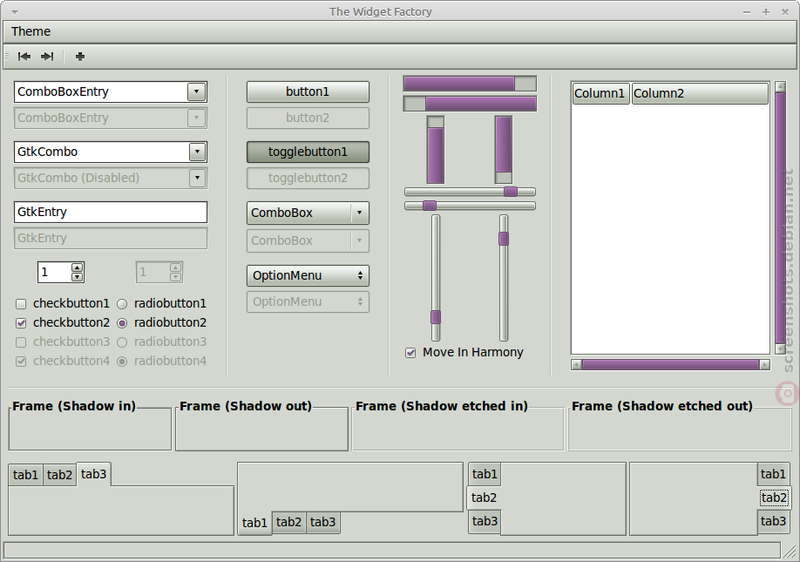The height and width of the screenshot is (562, 800).
Task: Open the window menu arrow in title bar
Action: 15,11
